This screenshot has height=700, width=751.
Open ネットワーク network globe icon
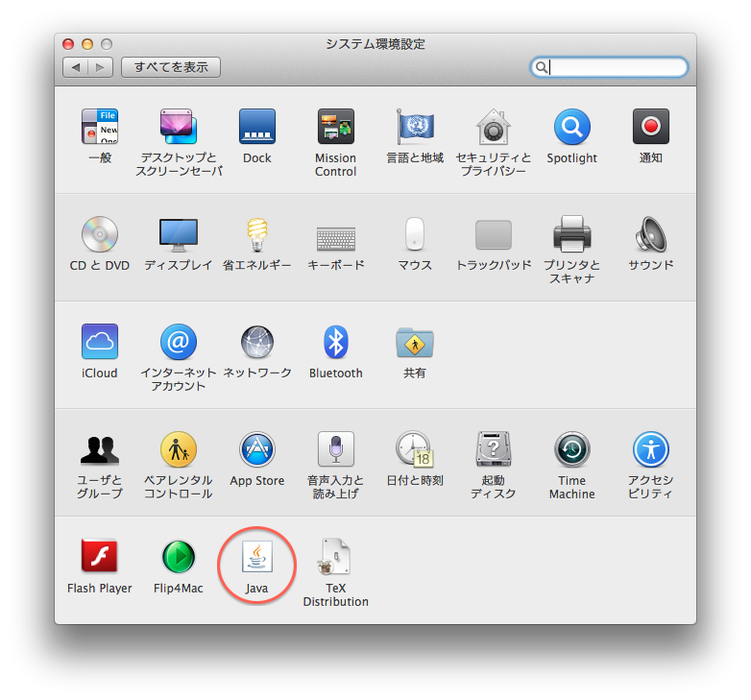tap(257, 342)
